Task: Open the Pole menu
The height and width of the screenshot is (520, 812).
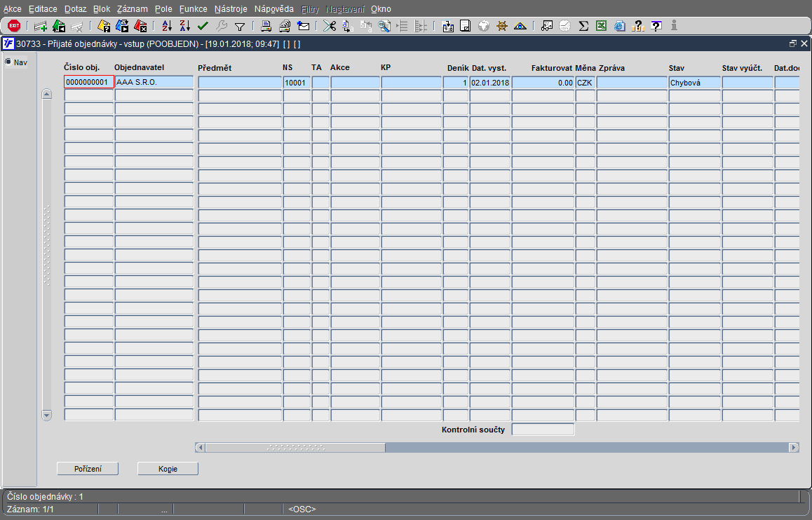Action: point(163,9)
